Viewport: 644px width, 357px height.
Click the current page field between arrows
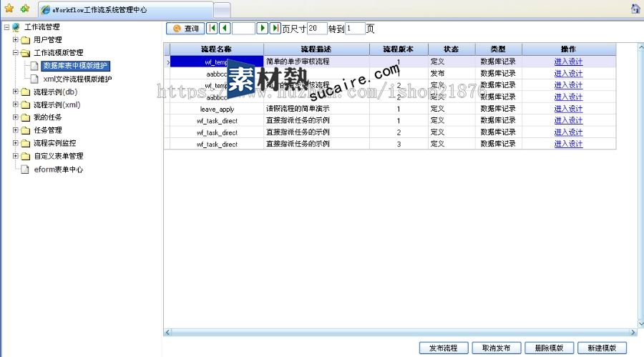coord(243,29)
